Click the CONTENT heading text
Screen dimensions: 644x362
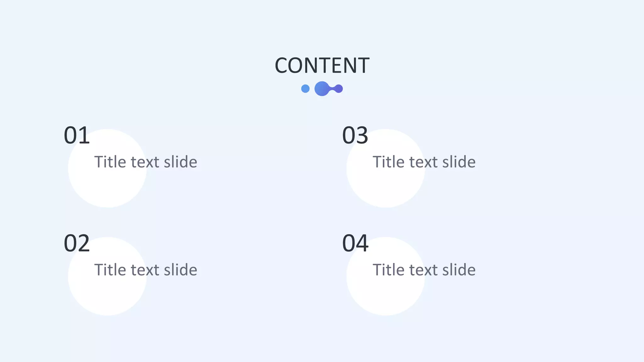tap(322, 66)
